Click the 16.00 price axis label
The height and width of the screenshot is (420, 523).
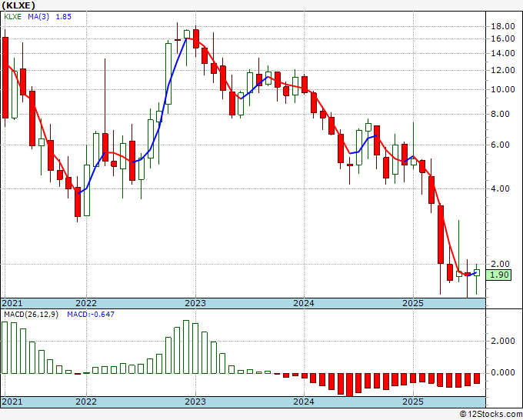click(503, 38)
